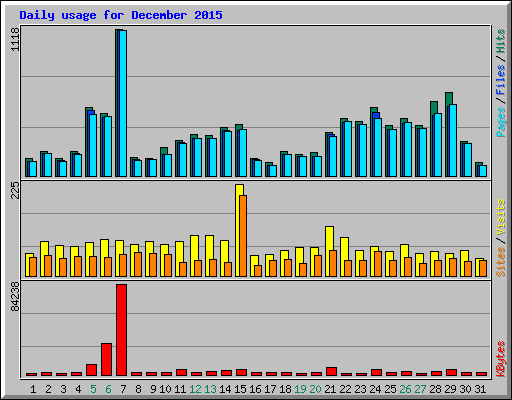512x400 pixels.
Task: Click the x-axis day label 24
Action: pos(375,389)
